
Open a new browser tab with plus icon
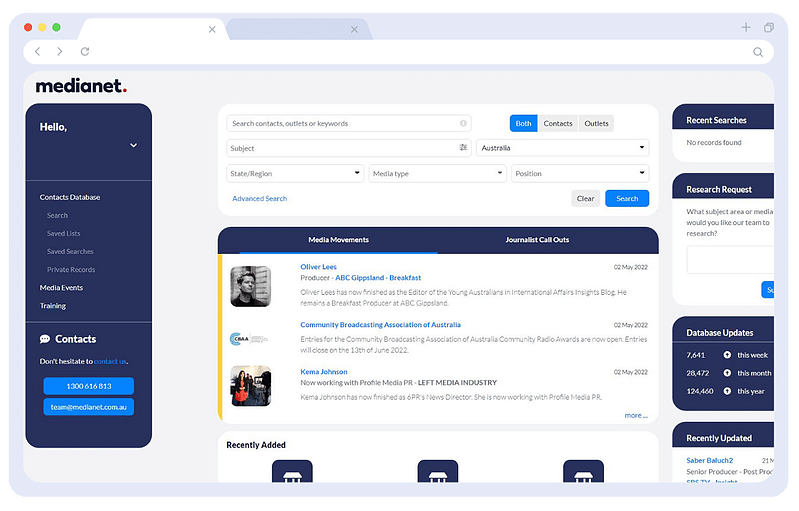[746, 27]
